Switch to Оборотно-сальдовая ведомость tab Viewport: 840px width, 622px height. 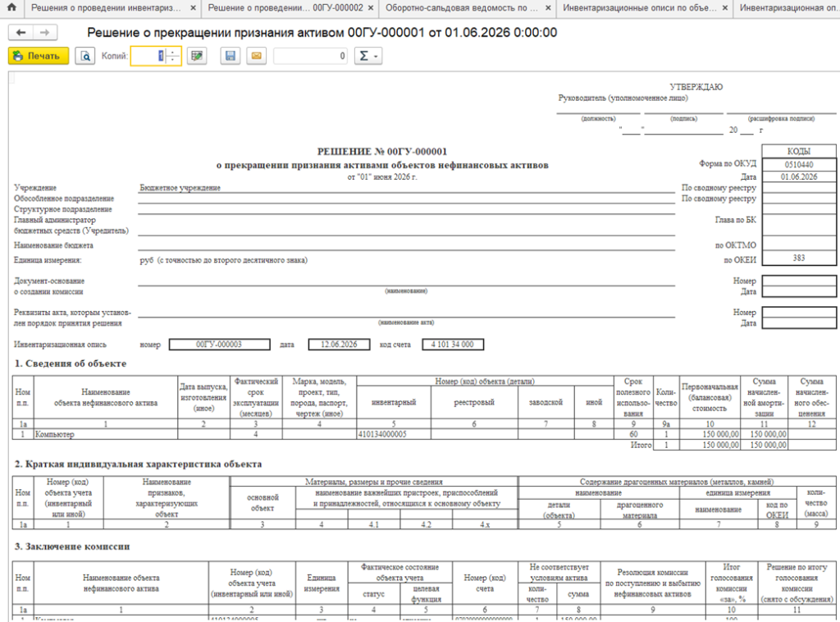[x=462, y=8]
